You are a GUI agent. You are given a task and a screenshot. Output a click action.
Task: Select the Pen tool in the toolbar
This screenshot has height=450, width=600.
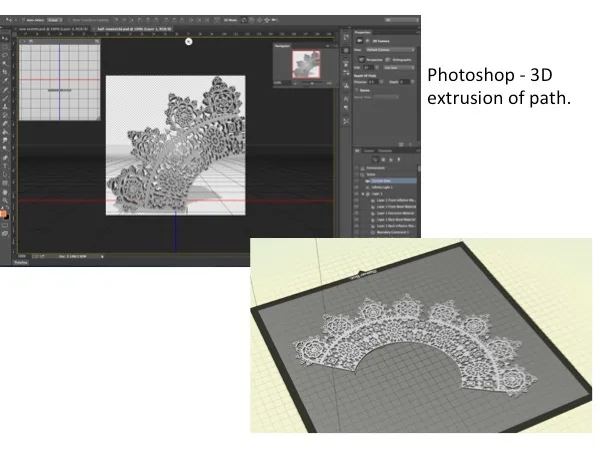tap(5, 157)
